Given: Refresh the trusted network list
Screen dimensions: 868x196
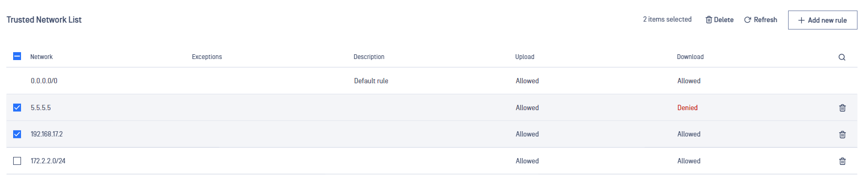Looking at the screenshot, I should (760, 20).
